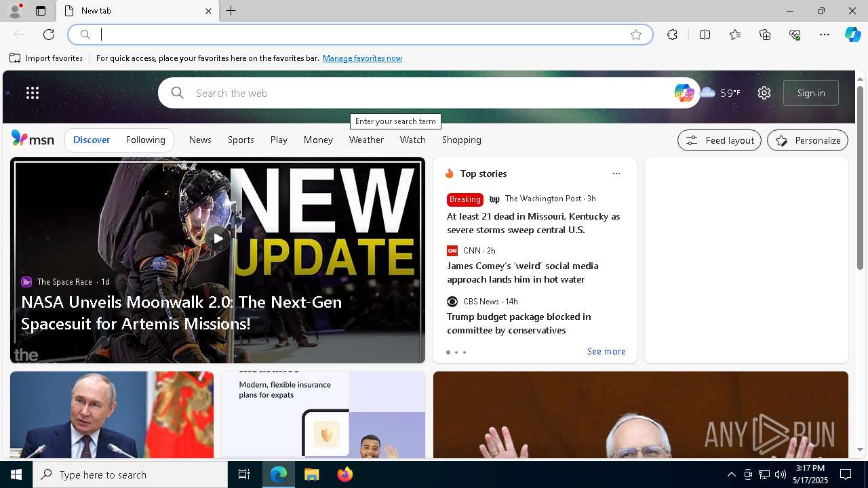Select the Discover tab

(x=92, y=140)
